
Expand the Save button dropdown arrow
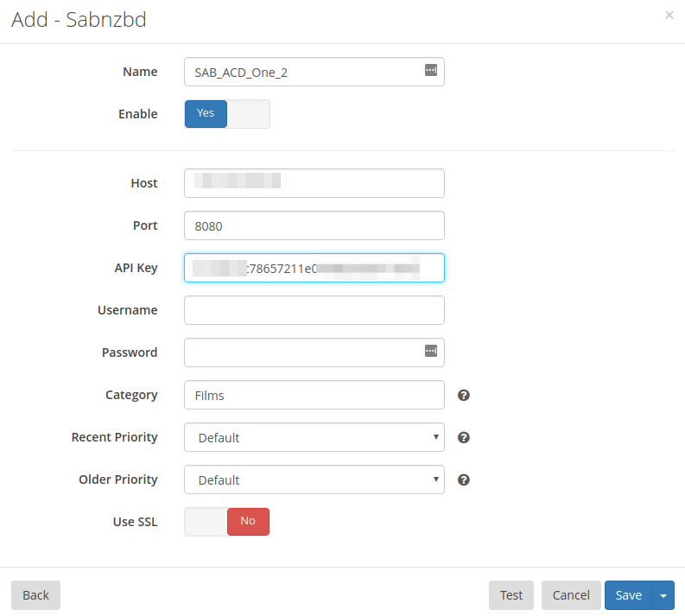point(663,595)
